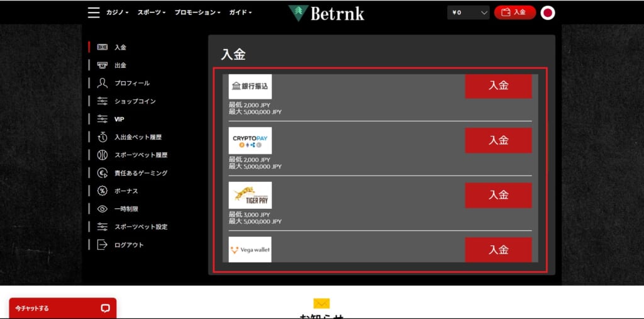Click the 今チャットする chat button
Screen dimensions: 644x319
(x=63, y=308)
